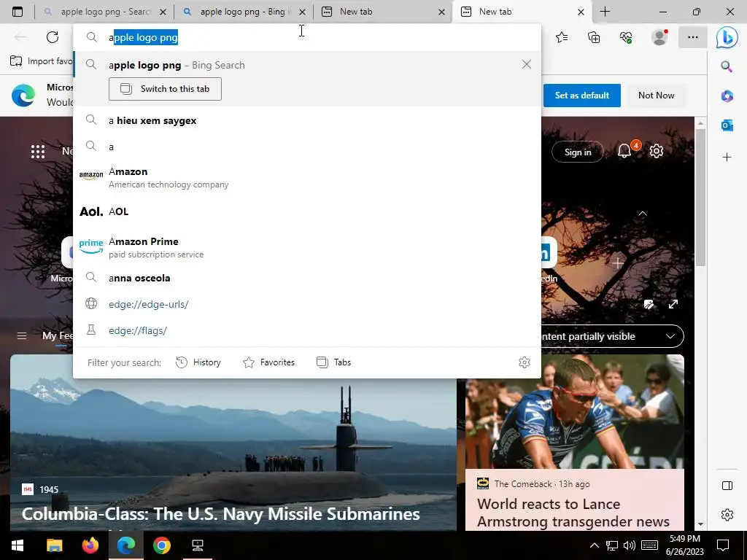
Task: Open the Collections icon
Action: point(594,37)
